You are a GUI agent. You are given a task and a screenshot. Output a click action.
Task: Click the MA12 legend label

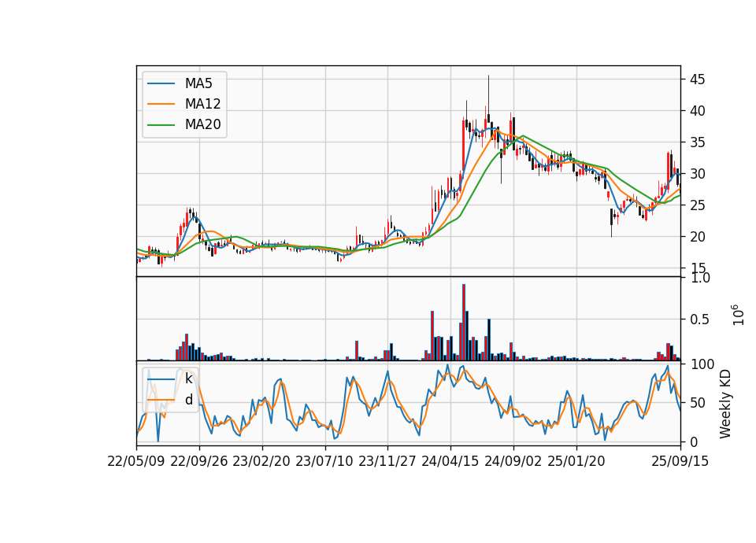202,104
